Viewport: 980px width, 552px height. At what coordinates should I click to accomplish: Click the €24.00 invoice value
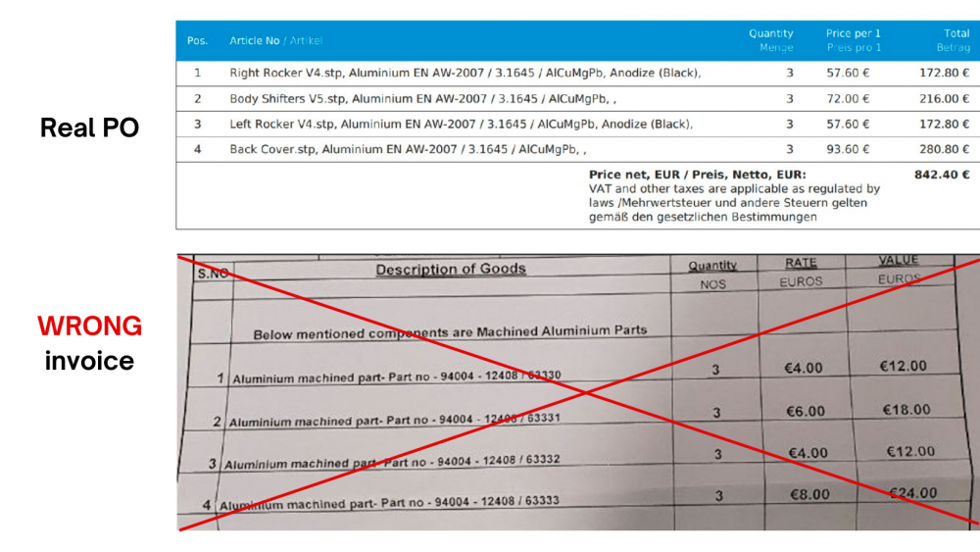coord(913,493)
